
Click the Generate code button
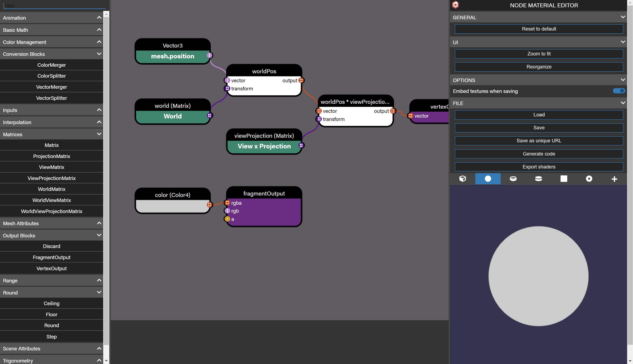(x=539, y=154)
